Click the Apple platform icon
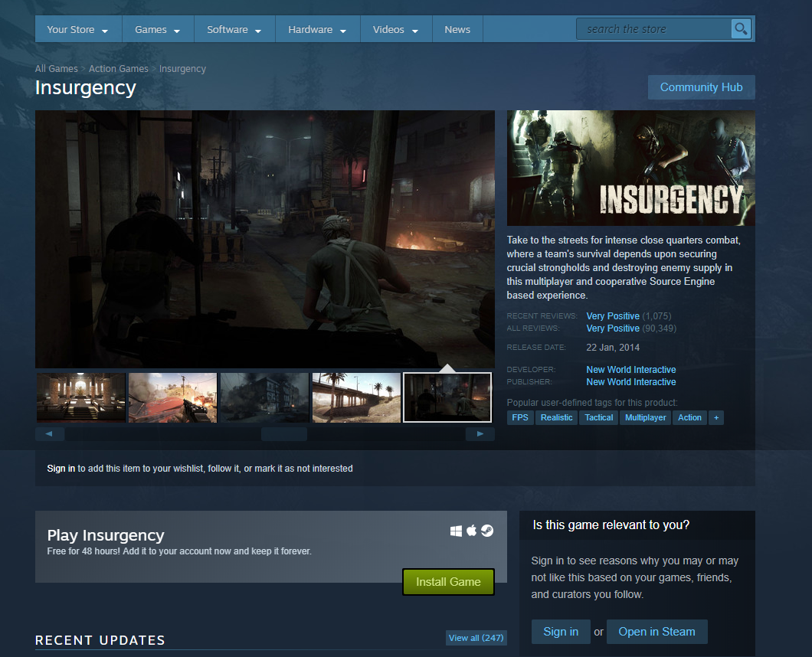 [471, 530]
